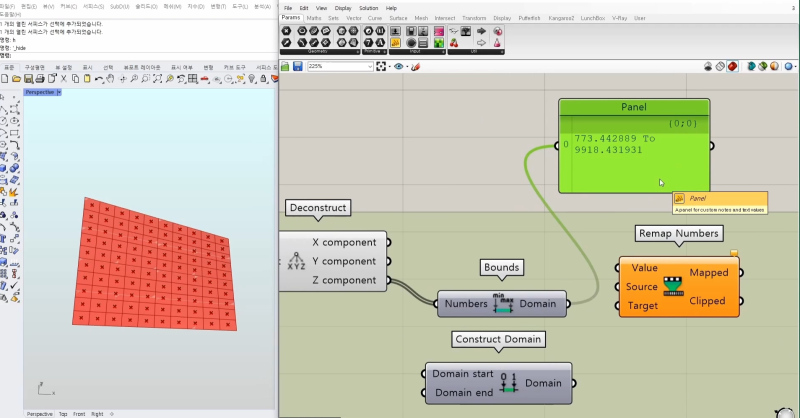Switch to the Front viewport tab
Image resolution: width=800 pixels, height=418 pixels.
pos(79,414)
